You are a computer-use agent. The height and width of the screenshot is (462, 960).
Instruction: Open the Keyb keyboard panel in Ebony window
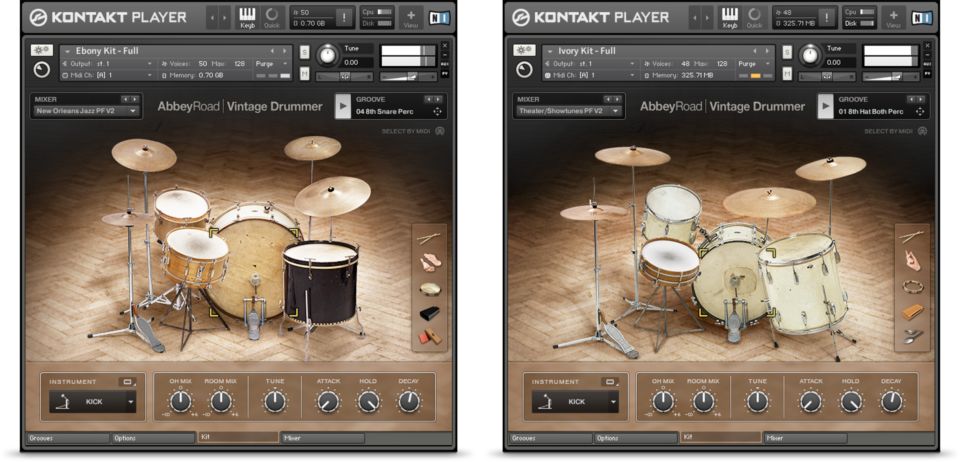[247, 17]
